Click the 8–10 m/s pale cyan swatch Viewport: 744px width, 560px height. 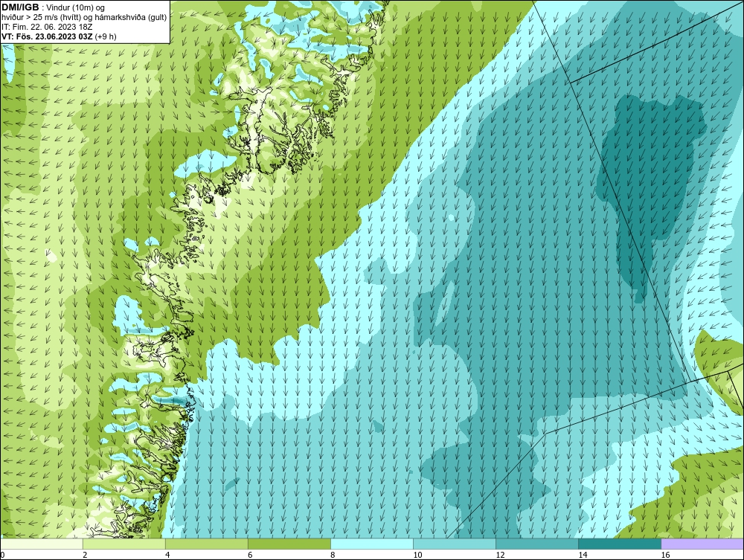[x=372, y=544]
